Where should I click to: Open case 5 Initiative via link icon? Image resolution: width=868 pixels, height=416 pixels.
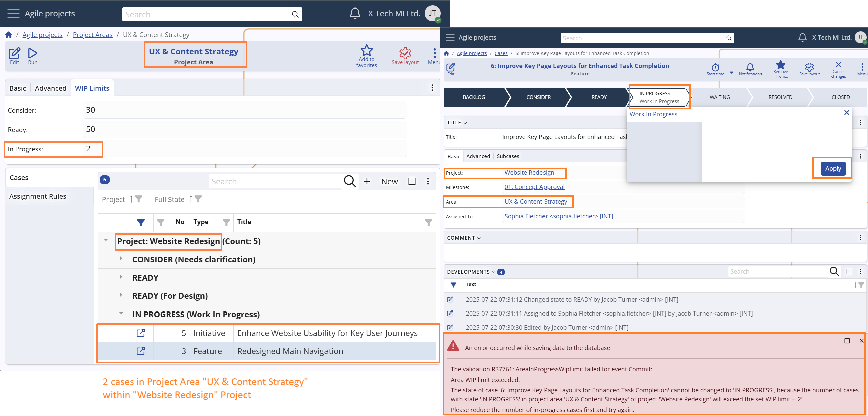coord(141,333)
